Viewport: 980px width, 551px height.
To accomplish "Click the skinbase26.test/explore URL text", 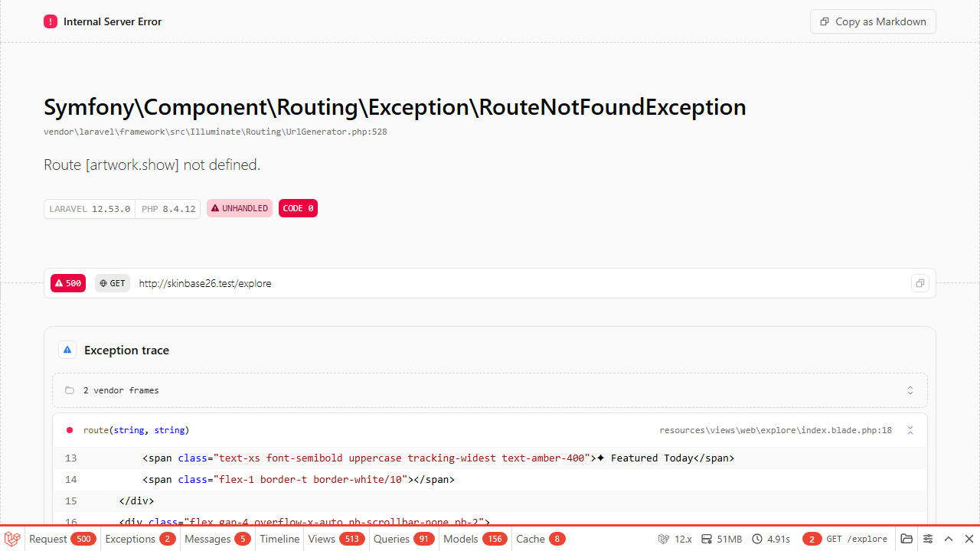I will pyautogui.click(x=205, y=283).
